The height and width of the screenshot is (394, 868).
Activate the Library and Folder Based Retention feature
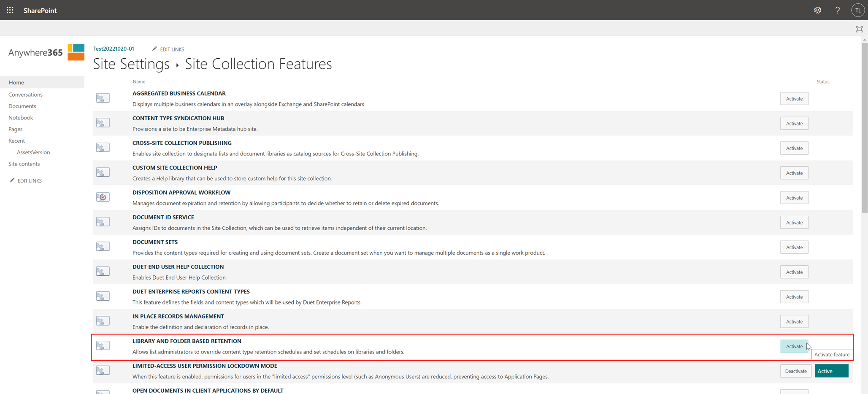[x=794, y=346]
